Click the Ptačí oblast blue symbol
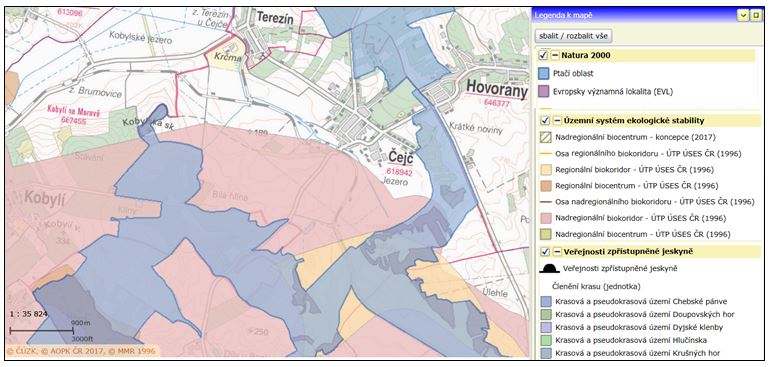Screen dimensions: 770x367 (x=544, y=74)
